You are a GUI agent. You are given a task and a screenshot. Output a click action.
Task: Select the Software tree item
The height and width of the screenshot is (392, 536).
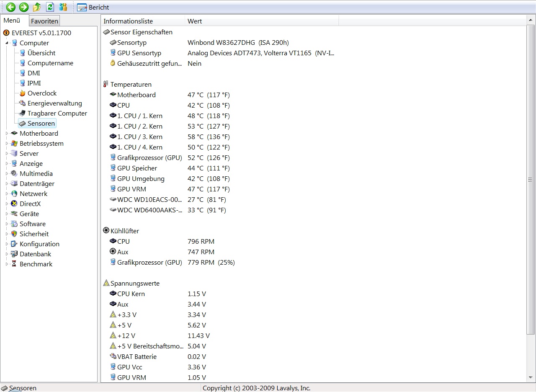pos(33,224)
